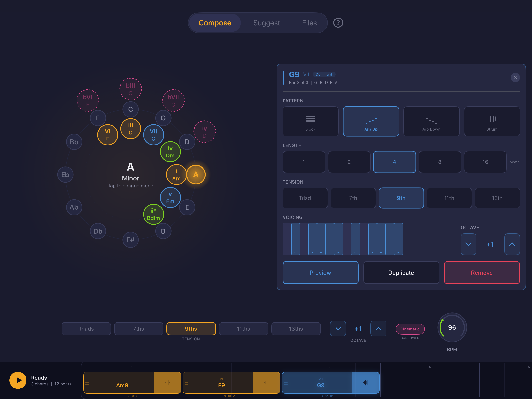The height and width of the screenshot is (399, 532).
Task: Select the Arp Up pattern
Action: (x=371, y=121)
